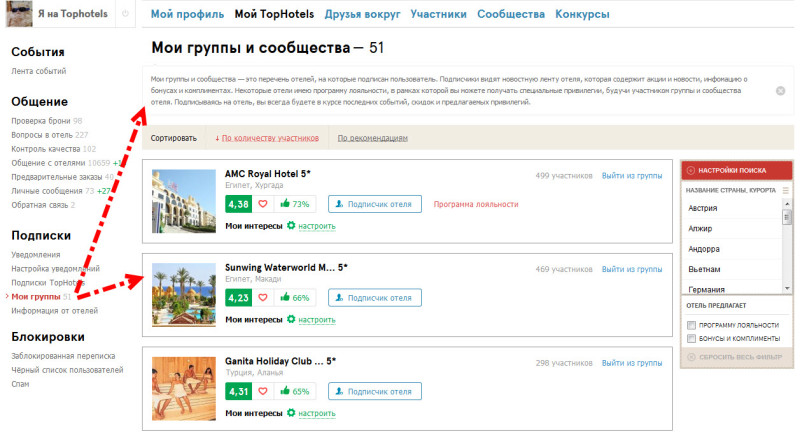Screen dimensions: 800x432
Task: Click the gear icon next to AMC Royal's настроить
Action: pyautogui.click(x=291, y=226)
